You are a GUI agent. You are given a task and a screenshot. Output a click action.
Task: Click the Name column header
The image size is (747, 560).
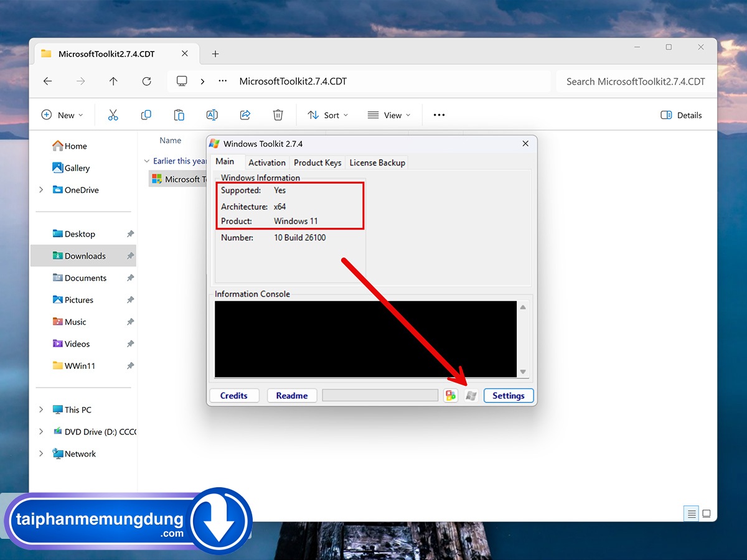[x=171, y=141]
